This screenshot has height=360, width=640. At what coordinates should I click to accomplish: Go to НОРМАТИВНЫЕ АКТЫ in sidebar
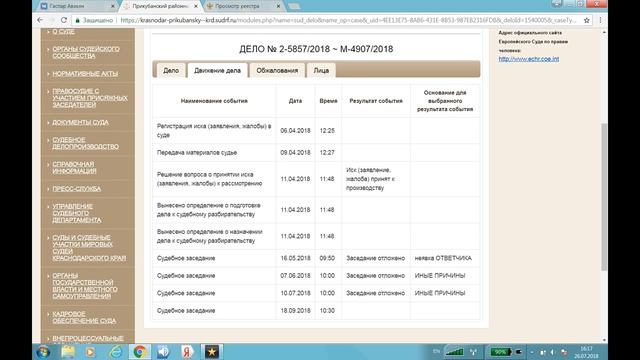tap(85, 73)
